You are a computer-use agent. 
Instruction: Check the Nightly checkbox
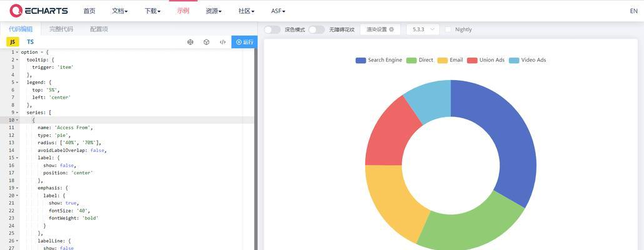(448, 29)
